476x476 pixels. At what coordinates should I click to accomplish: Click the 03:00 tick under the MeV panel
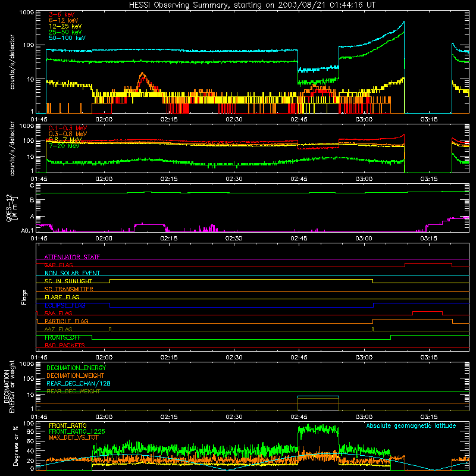364,179
